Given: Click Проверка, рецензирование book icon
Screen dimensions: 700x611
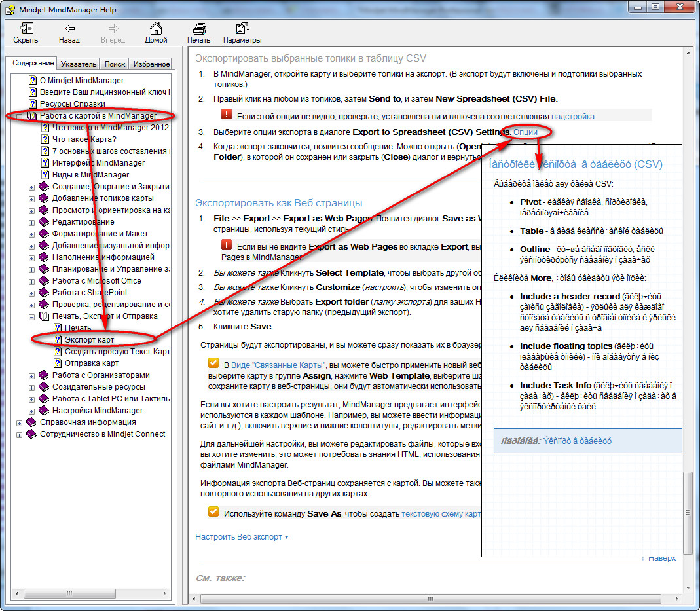Looking at the screenshot, I should click(44, 305).
